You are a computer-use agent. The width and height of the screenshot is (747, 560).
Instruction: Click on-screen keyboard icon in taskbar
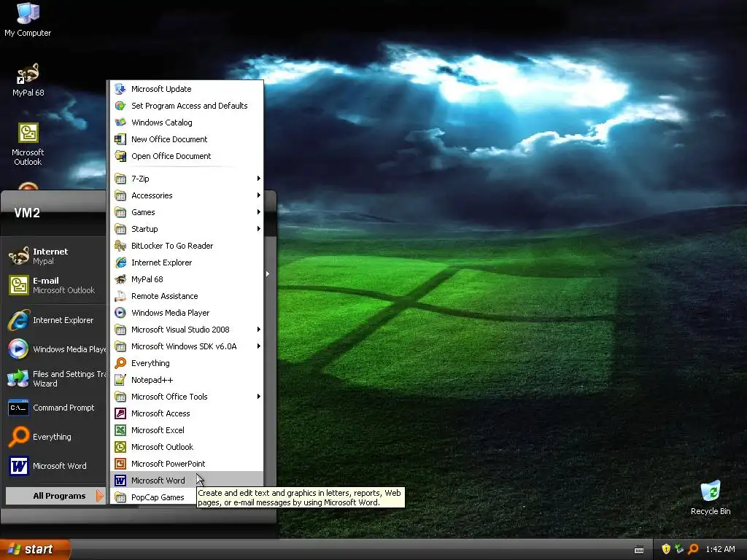639,550
